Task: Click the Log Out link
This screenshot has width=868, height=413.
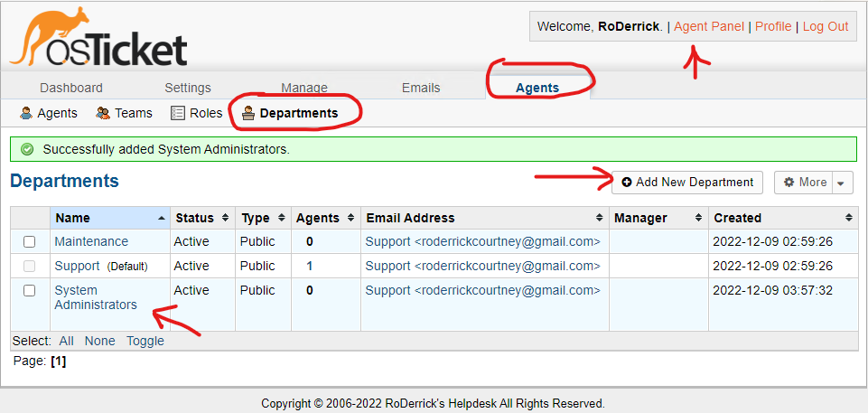Action: point(826,26)
